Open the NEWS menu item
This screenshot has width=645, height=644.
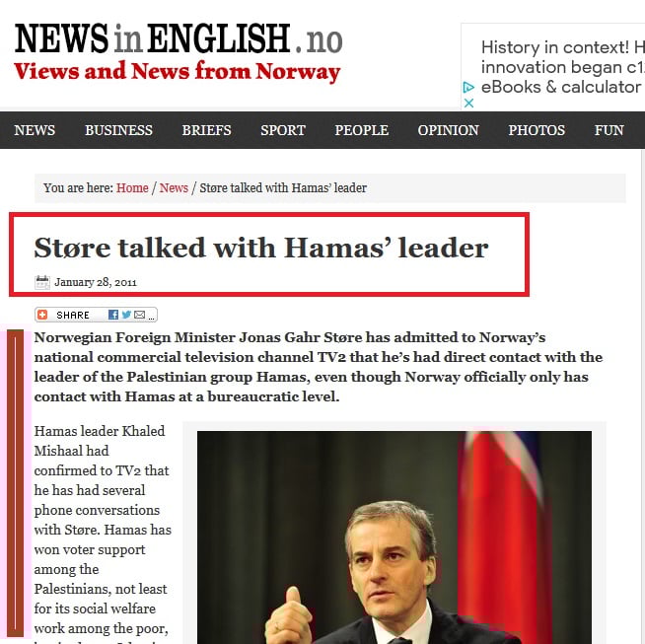(35, 130)
